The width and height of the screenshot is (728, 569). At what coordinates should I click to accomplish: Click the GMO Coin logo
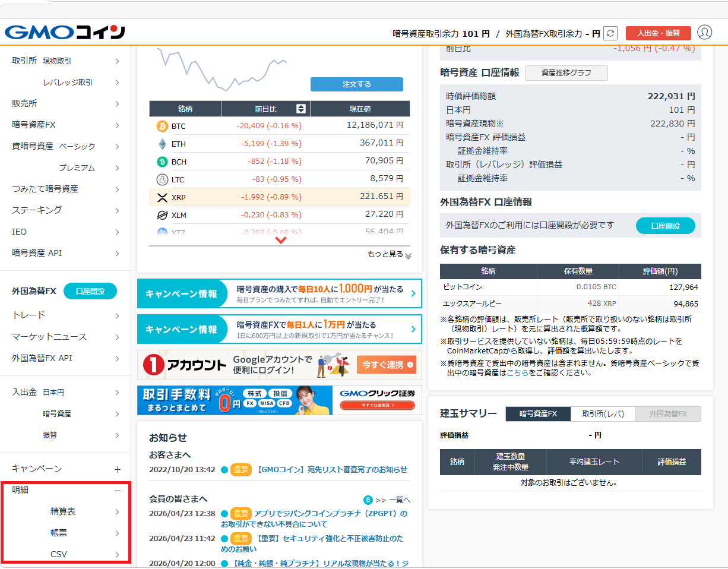pyautogui.click(x=64, y=32)
